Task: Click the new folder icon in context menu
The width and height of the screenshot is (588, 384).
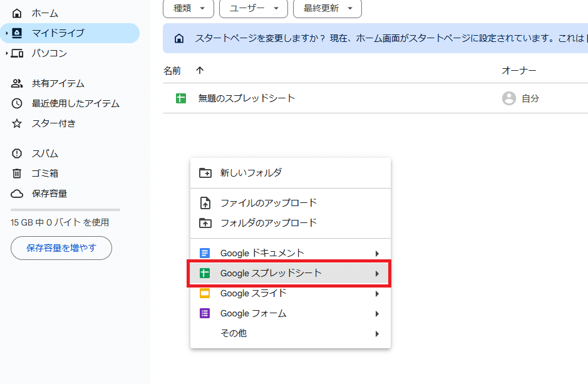Action: [x=205, y=173]
